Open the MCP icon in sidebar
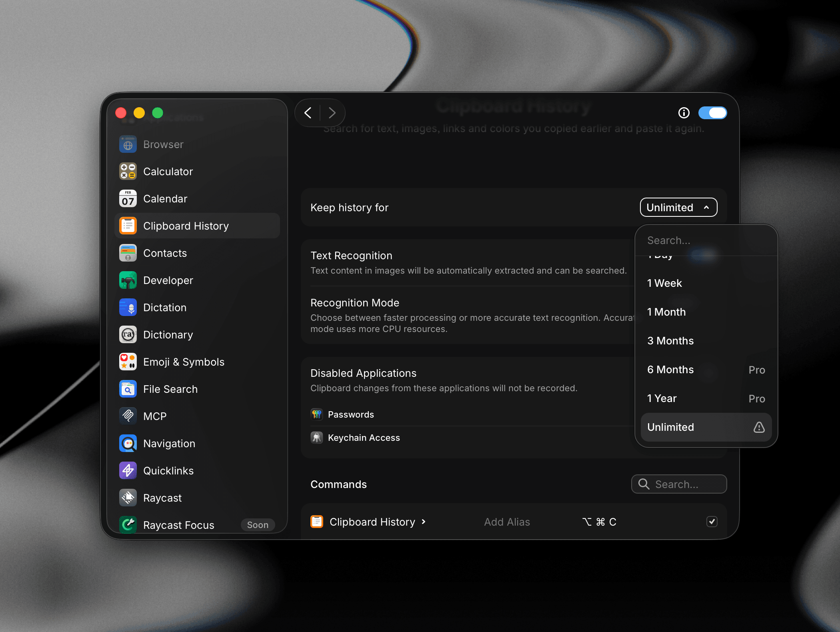840x632 pixels. pos(128,416)
